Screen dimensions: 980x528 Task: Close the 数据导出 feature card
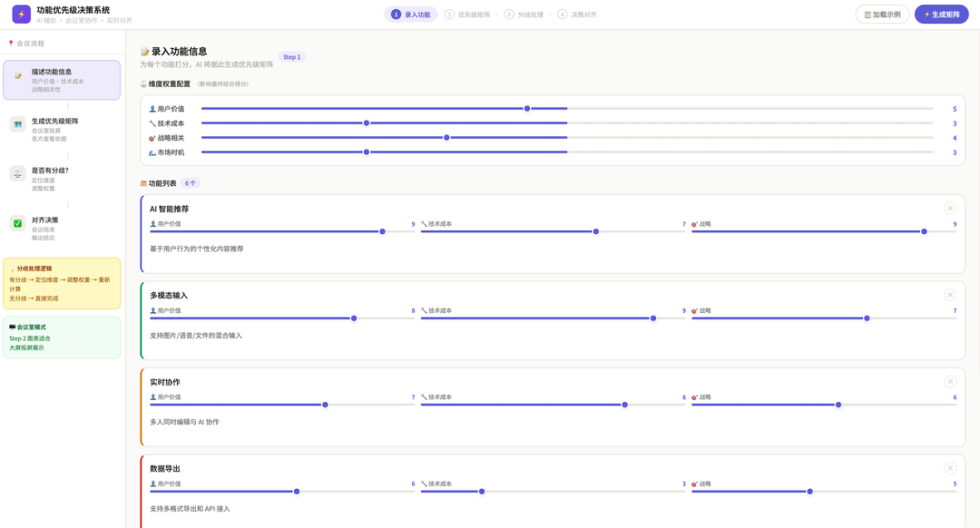click(x=950, y=468)
